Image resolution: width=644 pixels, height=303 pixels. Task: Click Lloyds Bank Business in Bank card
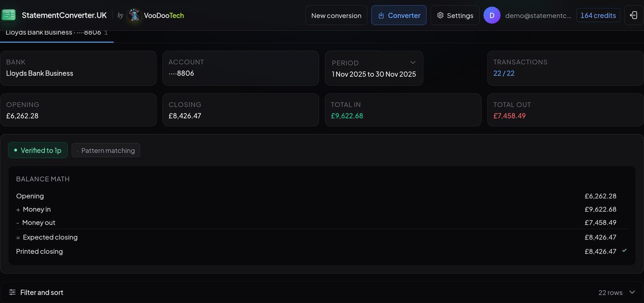click(x=40, y=73)
